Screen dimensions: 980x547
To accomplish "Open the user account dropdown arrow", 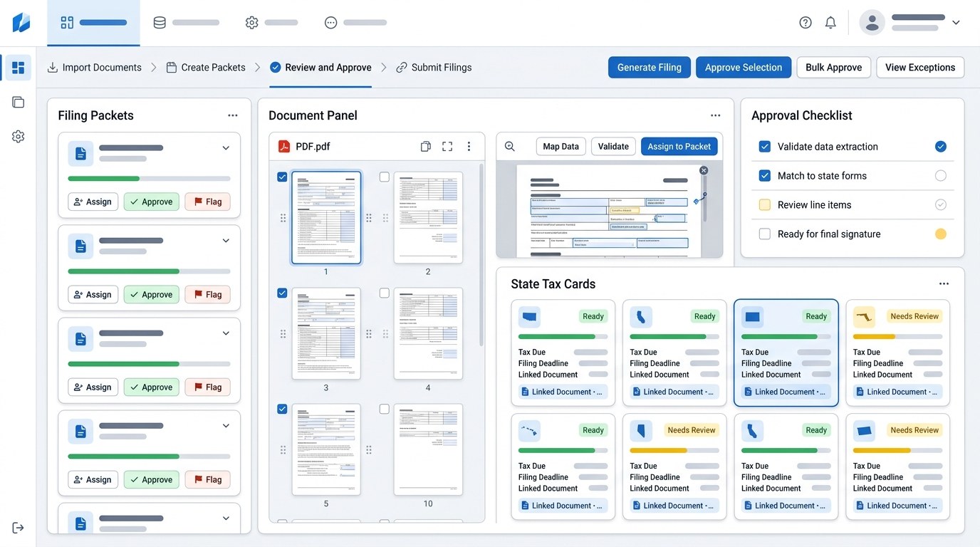I will click(956, 23).
